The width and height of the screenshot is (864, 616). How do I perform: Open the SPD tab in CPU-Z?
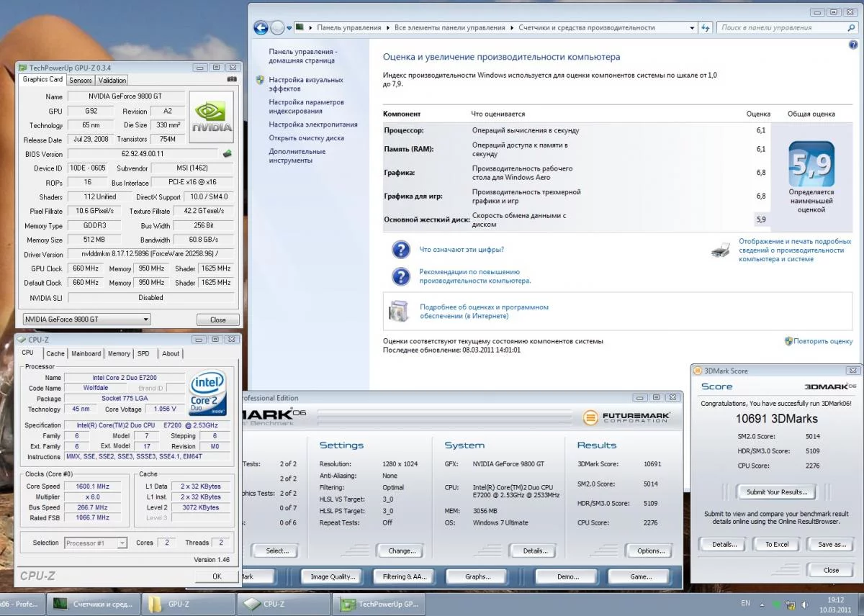pyautogui.click(x=144, y=353)
